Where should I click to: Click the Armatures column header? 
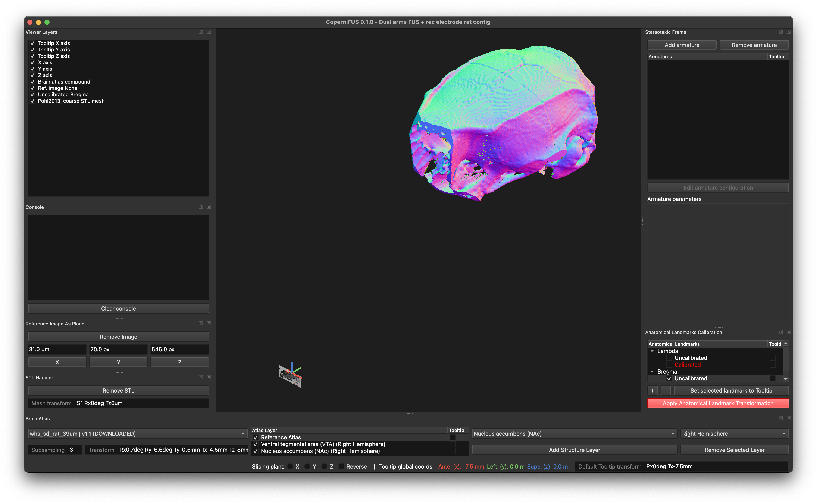click(707, 57)
